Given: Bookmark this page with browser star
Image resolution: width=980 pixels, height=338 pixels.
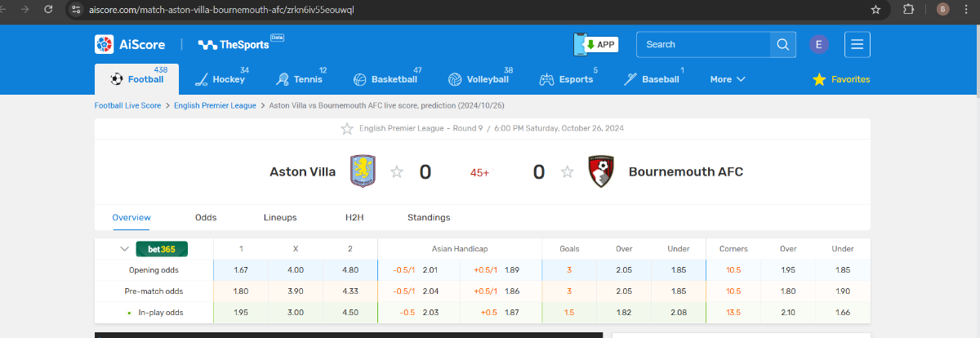Looking at the screenshot, I should point(875,10).
